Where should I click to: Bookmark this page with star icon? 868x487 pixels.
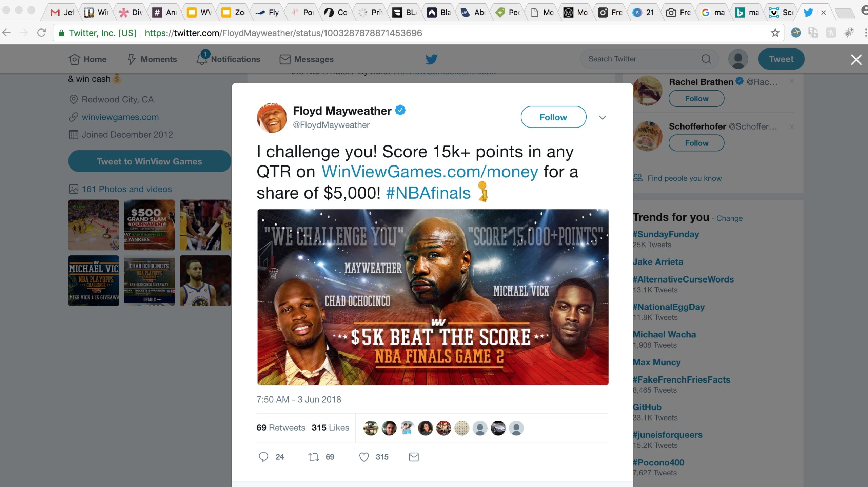(x=775, y=33)
